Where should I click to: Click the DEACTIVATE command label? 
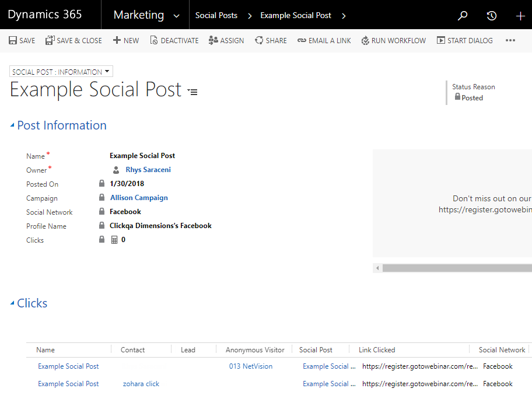pos(180,41)
